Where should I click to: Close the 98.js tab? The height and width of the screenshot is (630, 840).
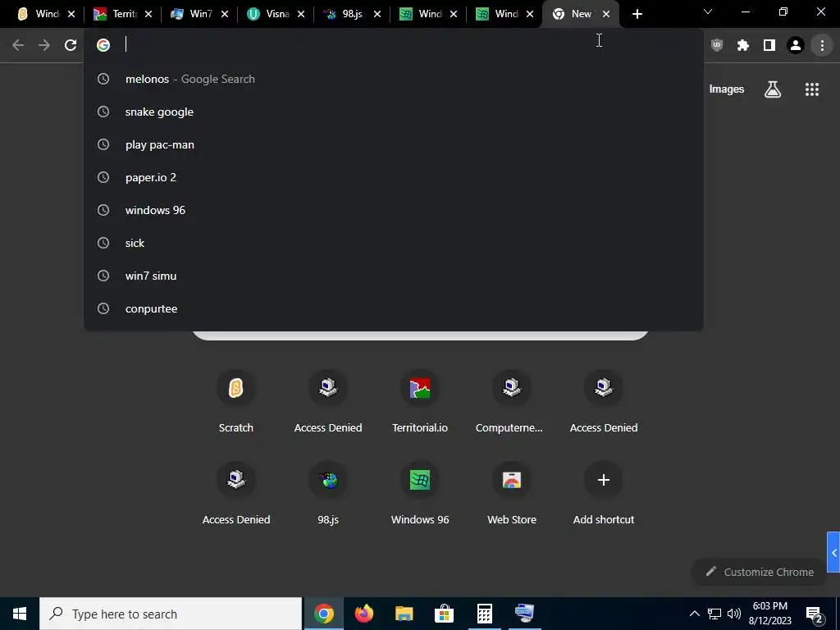pos(377,14)
